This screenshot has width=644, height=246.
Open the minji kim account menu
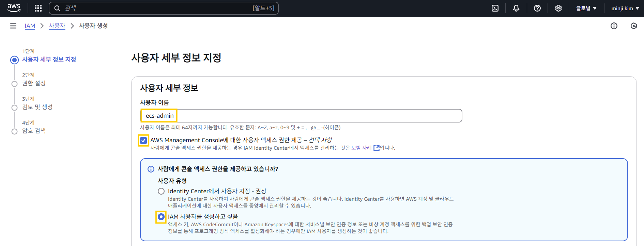pos(625,8)
